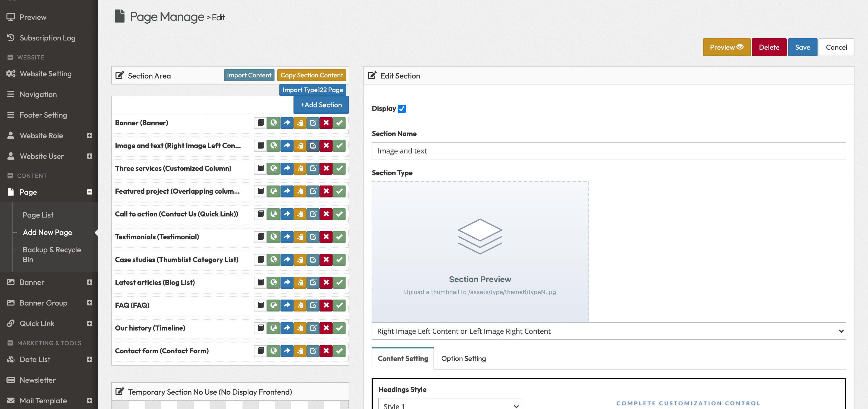This screenshot has height=409, width=868.
Task: Click the orange paste icon in the Contact form row
Action: [x=300, y=351]
